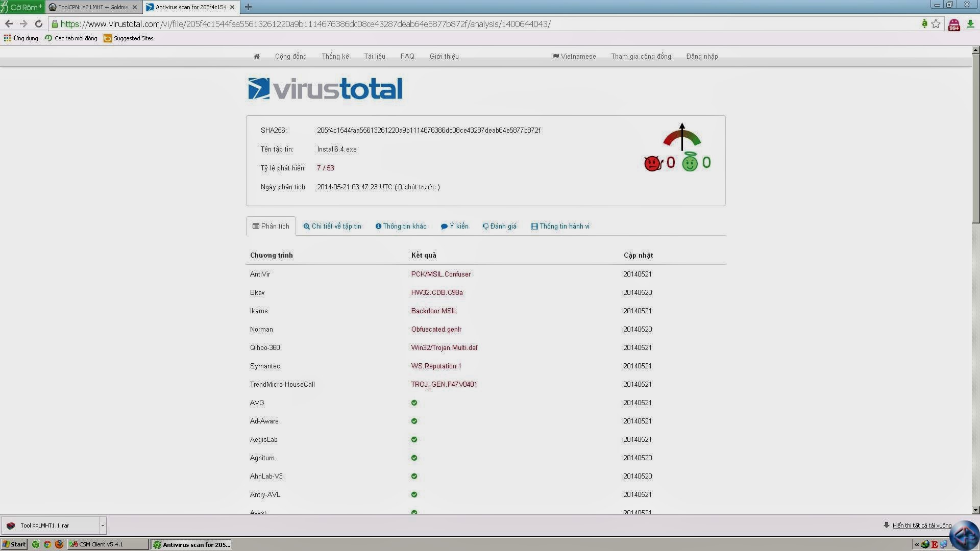The image size is (980, 551).
Task: Open Đánh giá votes tab
Action: click(x=499, y=227)
